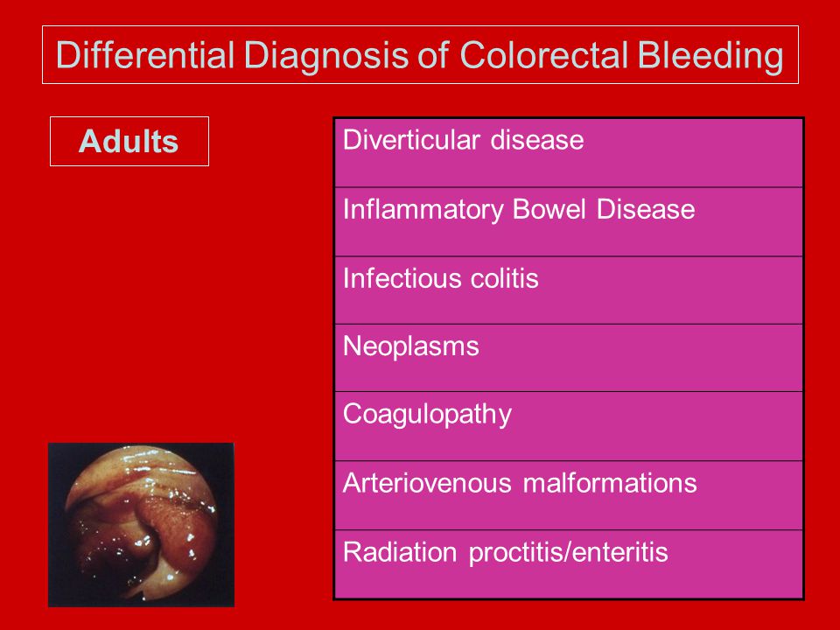Viewport: 840px width, 630px height.
Task: Click the endoscopy photo thumbnail
Action: click(142, 525)
